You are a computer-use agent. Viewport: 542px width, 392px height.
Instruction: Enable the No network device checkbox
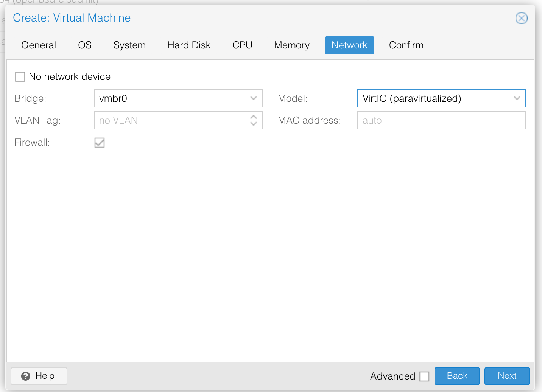20,76
